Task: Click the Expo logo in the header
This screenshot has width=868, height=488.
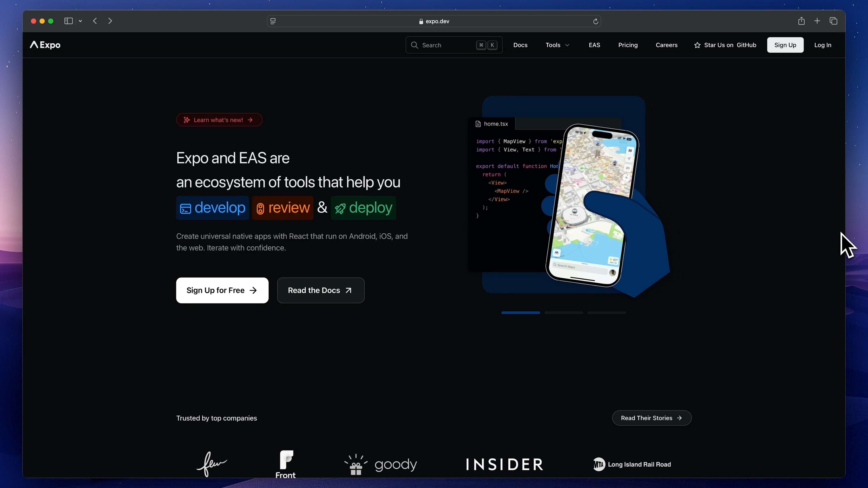Action: (x=45, y=45)
